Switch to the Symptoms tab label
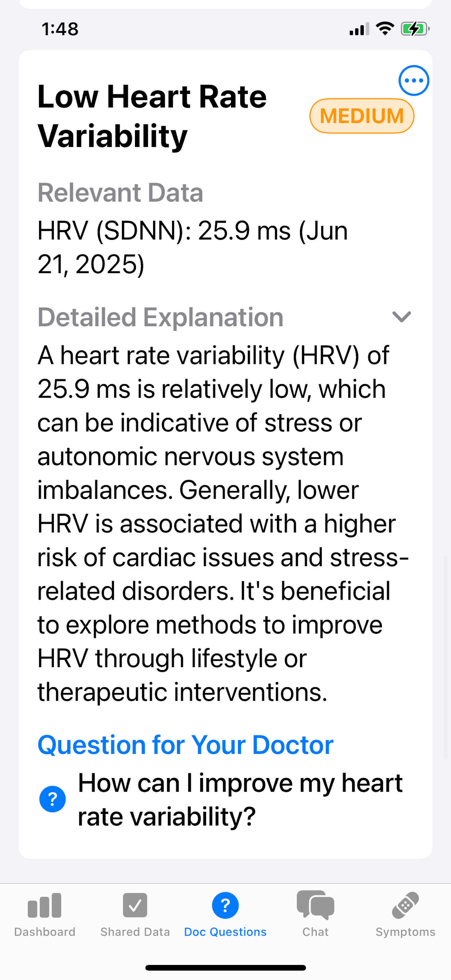The image size is (451, 980). [x=405, y=932]
